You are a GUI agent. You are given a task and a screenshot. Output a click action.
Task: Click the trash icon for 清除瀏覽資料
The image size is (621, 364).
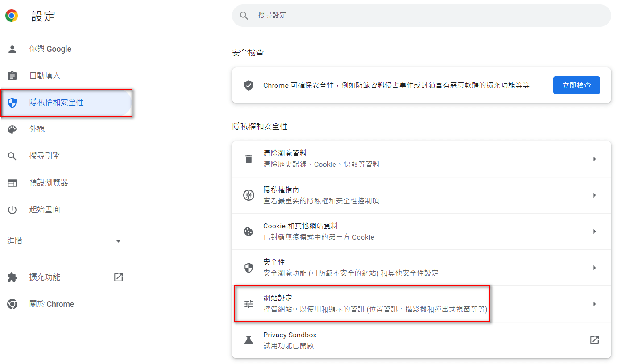pos(248,158)
